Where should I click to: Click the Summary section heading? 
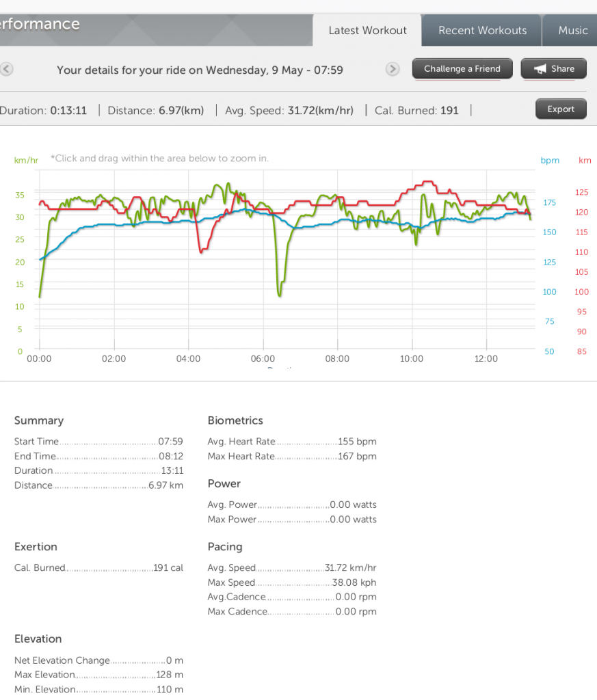(x=39, y=421)
